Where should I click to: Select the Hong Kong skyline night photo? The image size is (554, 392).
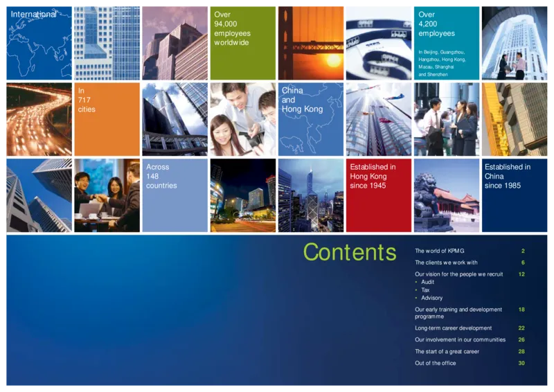[x=310, y=195]
